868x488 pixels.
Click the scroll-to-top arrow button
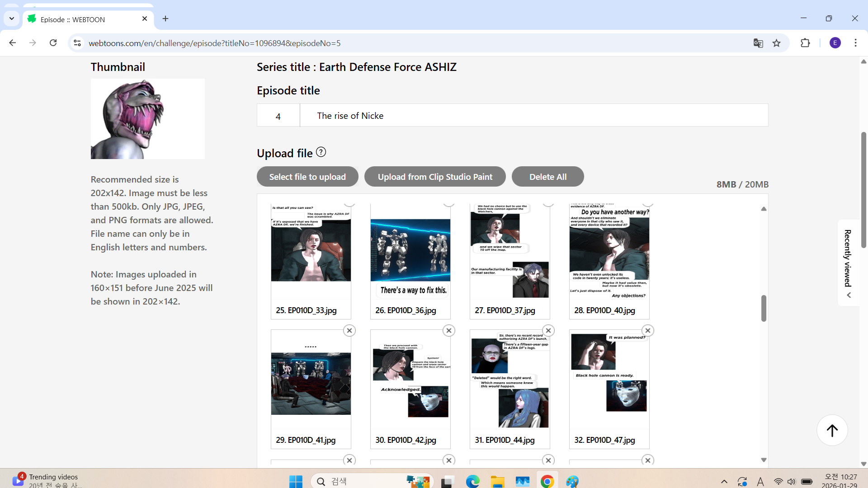coord(832,430)
